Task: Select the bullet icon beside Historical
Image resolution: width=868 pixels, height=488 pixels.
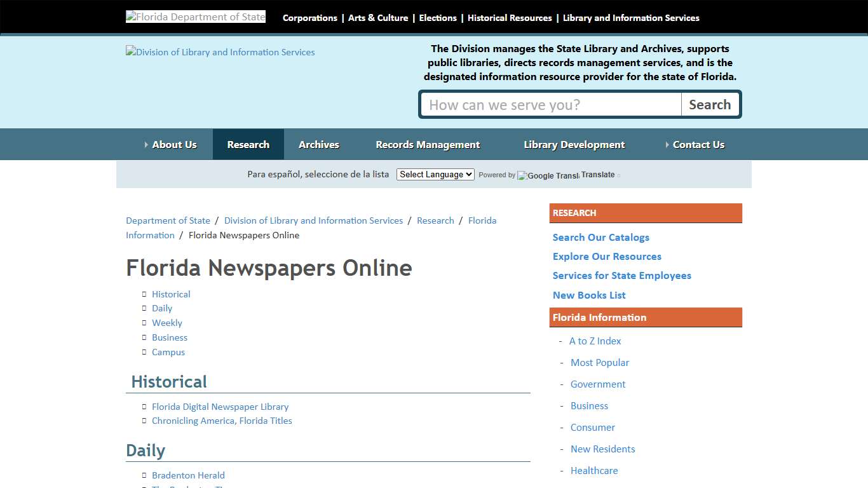Action: (x=144, y=294)
